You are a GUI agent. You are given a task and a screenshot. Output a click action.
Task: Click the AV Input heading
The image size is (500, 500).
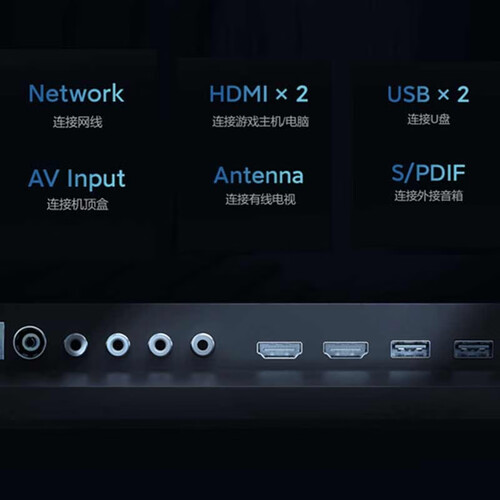coord(77,179)
